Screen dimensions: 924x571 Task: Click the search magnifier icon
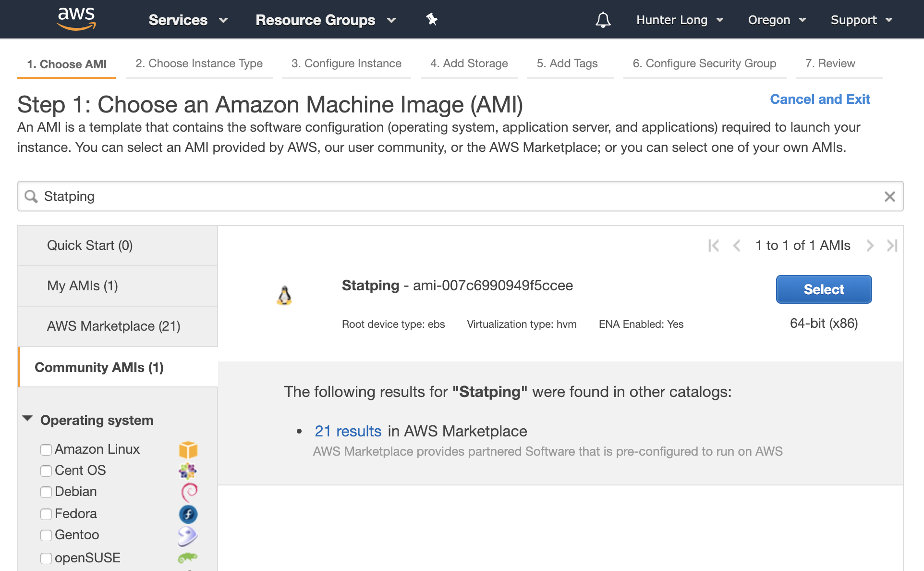coord(31,196)
